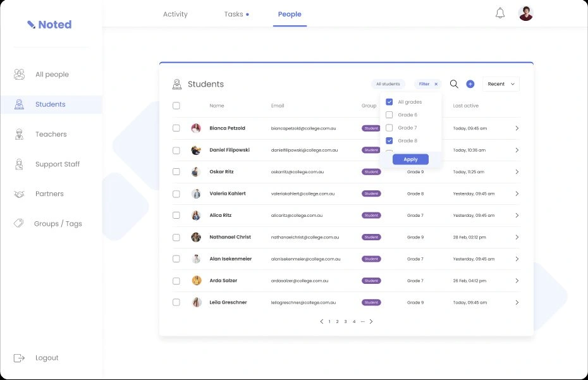Expand Bianca Petzold's row chevron
This screenshot has width=588, height=380.
coord(517,128)
